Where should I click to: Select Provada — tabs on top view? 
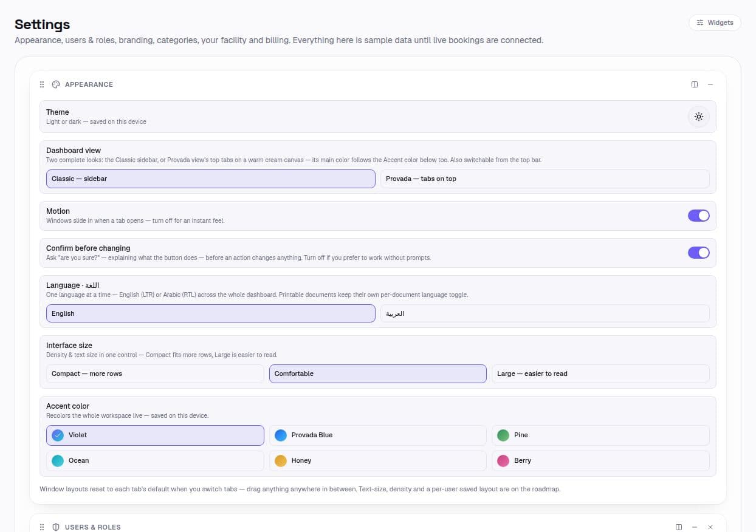point(545,179)
